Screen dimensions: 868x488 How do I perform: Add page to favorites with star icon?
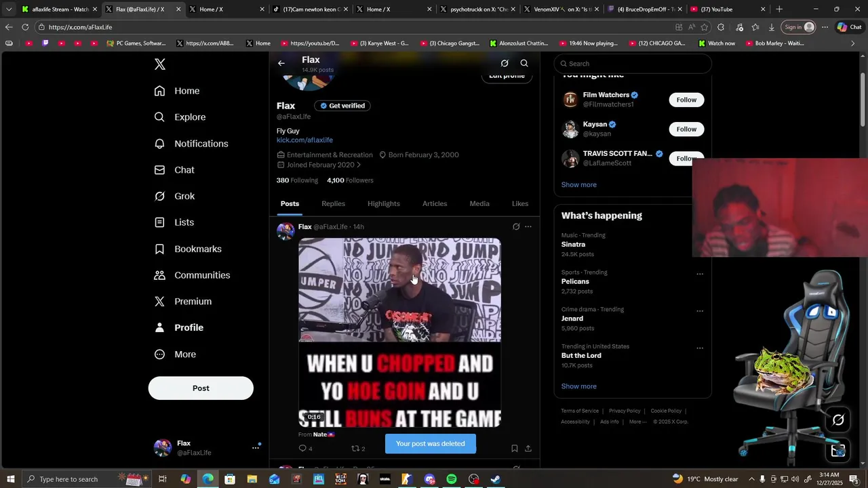point(705,27)
